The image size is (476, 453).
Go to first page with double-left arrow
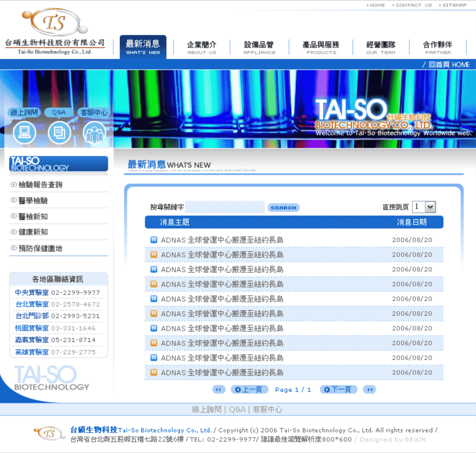coord(218,390)
